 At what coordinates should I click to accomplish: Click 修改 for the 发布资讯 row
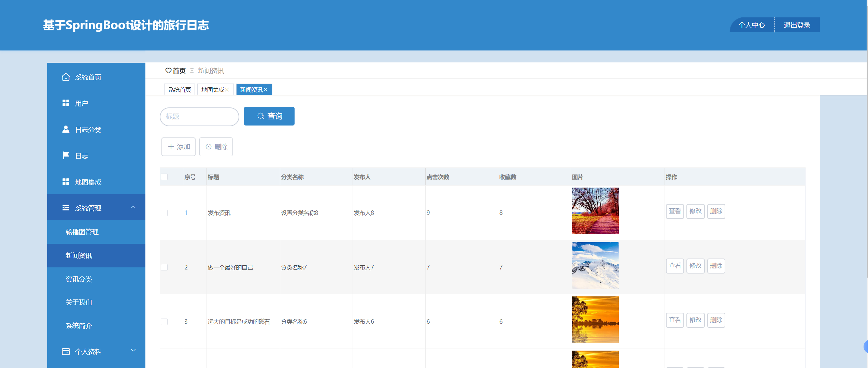pos(695,211)
